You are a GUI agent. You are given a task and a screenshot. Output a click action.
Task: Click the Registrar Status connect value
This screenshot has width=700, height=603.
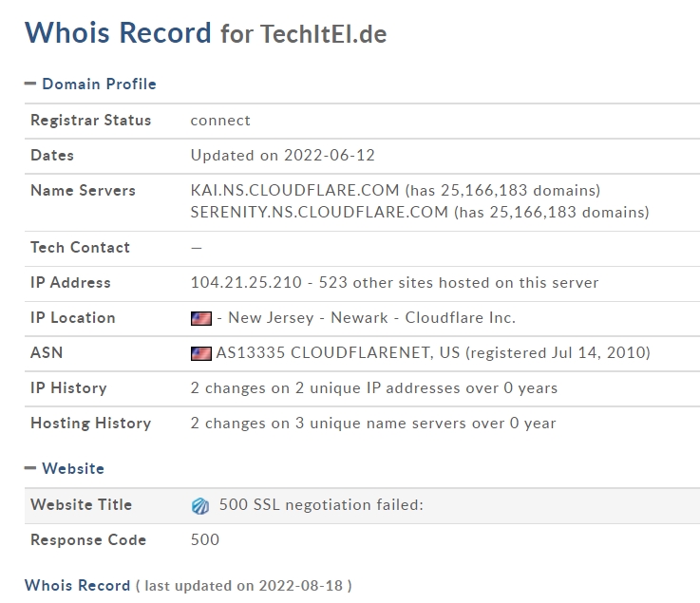click(x=220, y=121)
